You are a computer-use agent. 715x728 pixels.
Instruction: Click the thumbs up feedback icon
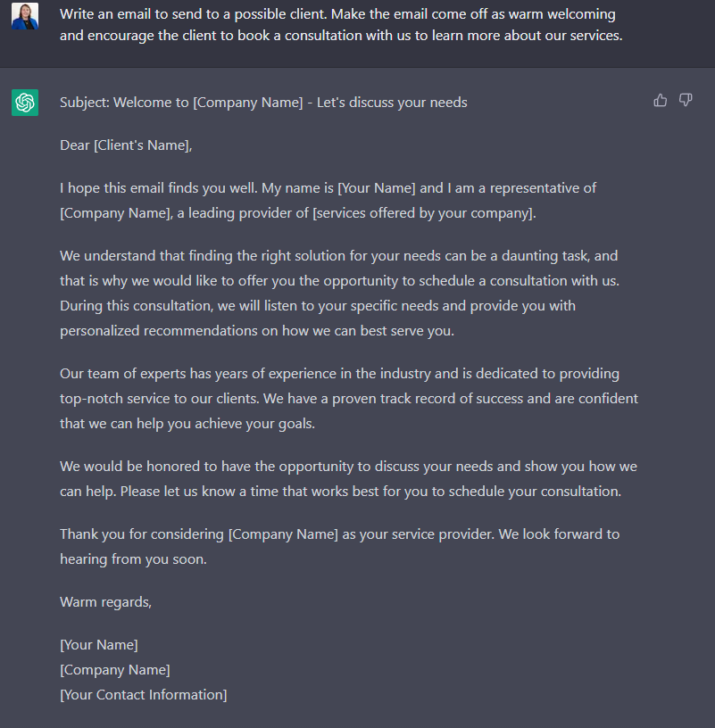coord(661,100)
